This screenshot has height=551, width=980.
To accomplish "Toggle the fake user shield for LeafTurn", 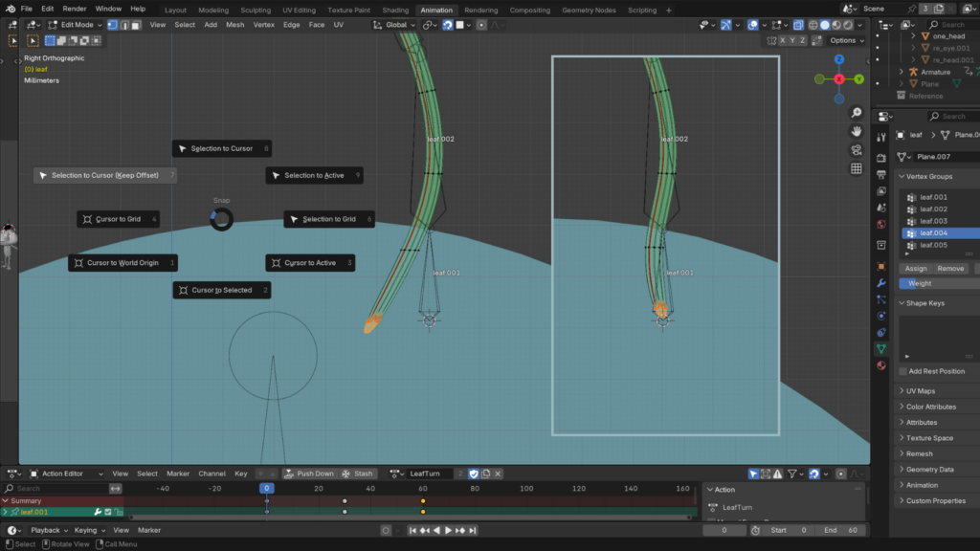I will [474, 474].
